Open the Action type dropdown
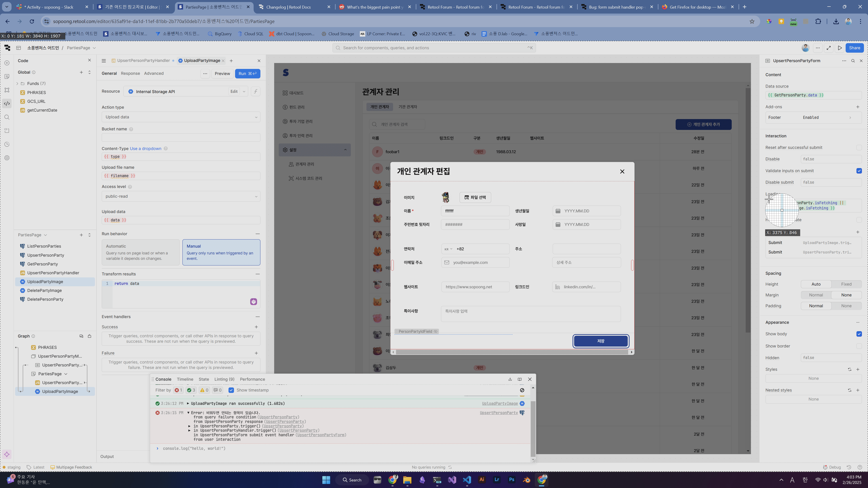 [181, 117]
